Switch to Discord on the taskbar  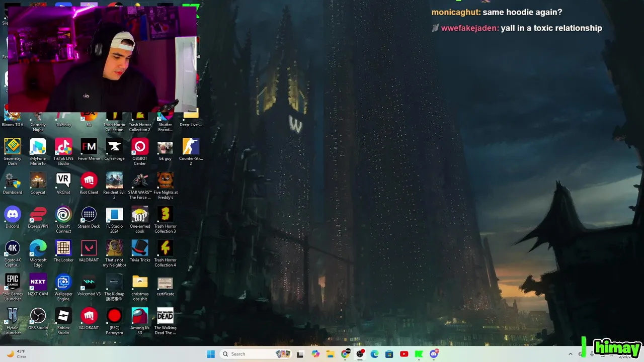pyautogui.click(x=434, y=354)
